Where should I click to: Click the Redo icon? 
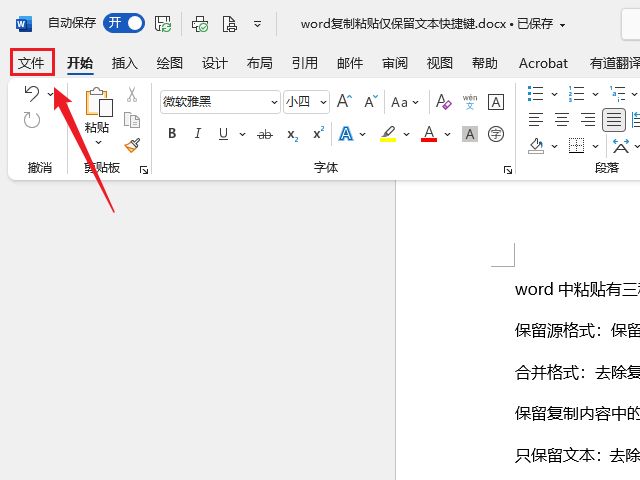pos(31,120)
